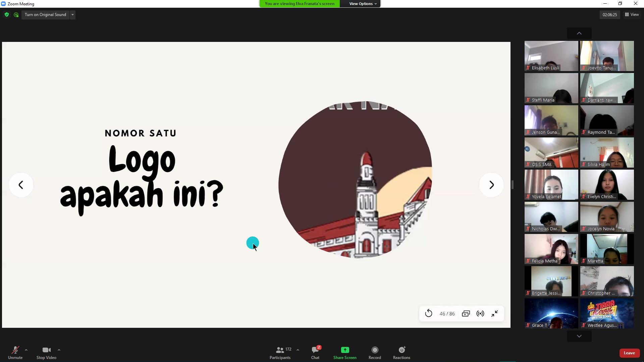The image size is (644, 362).
Task: Advance to next slide arrow
Action: point(491,185)
